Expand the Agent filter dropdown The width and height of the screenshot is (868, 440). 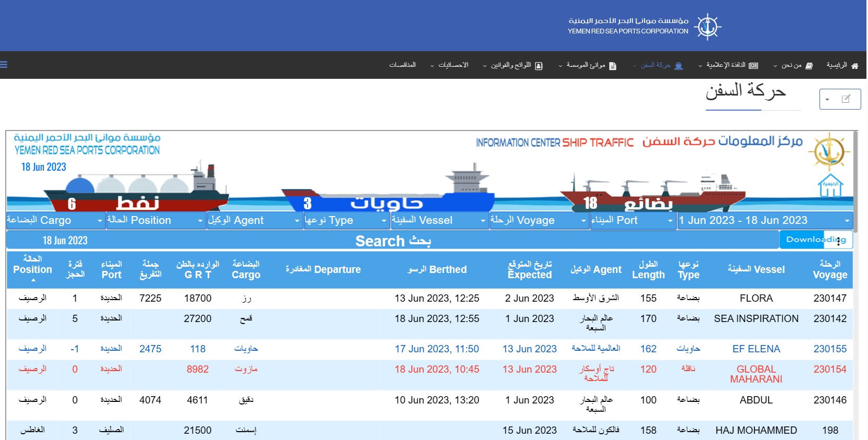[255, 221]
